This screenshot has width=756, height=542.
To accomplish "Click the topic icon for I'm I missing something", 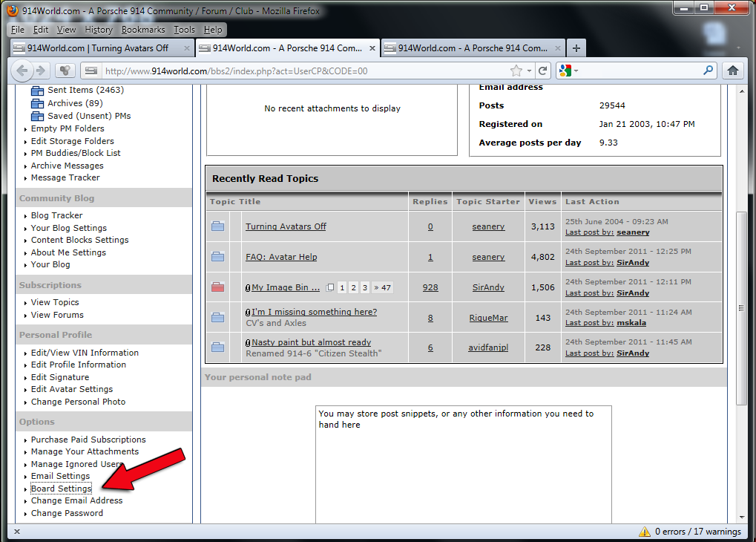I will click(x=218, y=317).
